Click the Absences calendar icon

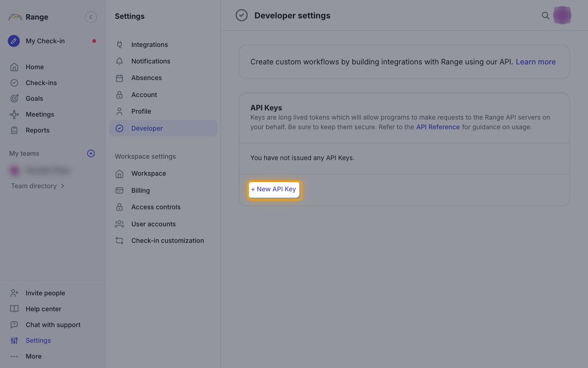coord(119,78)
